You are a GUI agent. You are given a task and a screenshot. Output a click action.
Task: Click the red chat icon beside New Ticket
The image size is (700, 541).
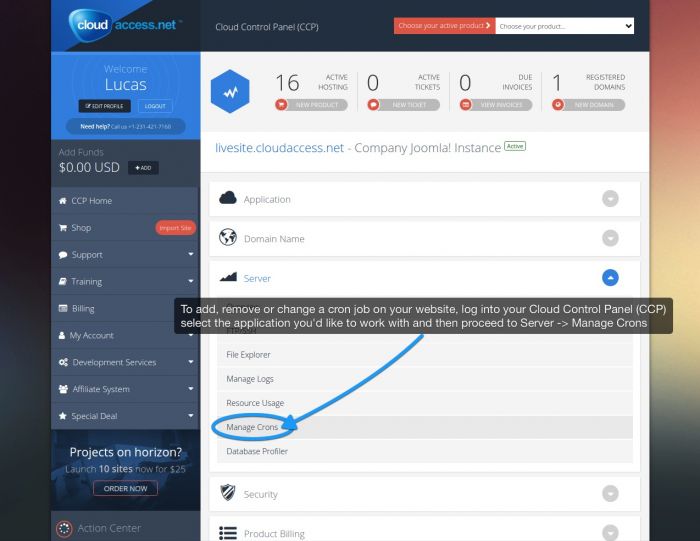[x=373, y=105]
